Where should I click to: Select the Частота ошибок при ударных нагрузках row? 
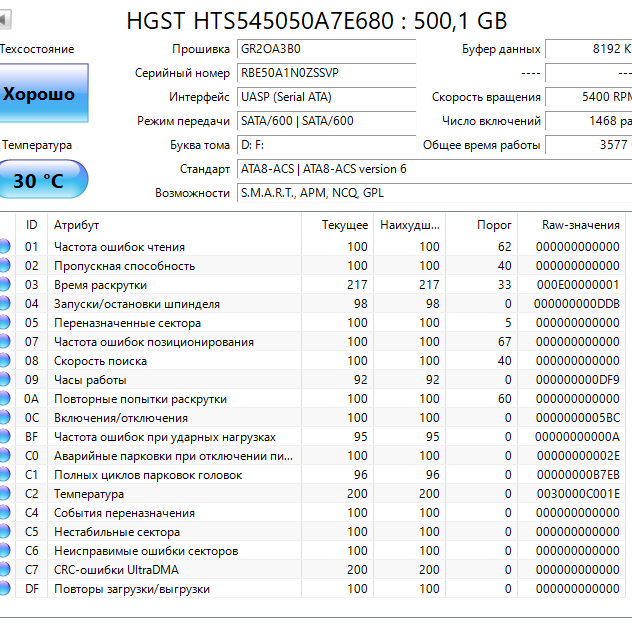312,436
